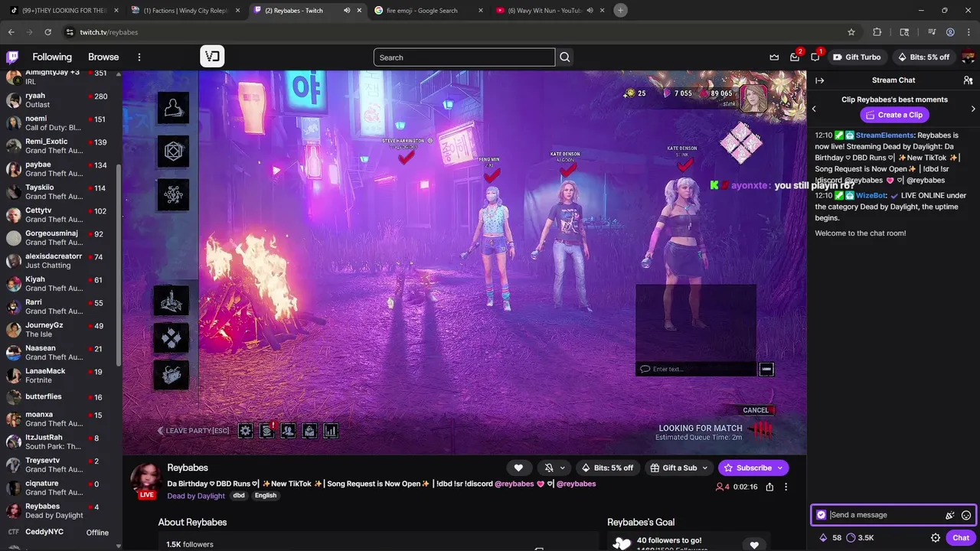980x551 pixels.
Task: Click the Gift Turbo button
Action: pyautogui.click(x=857, y=57)
